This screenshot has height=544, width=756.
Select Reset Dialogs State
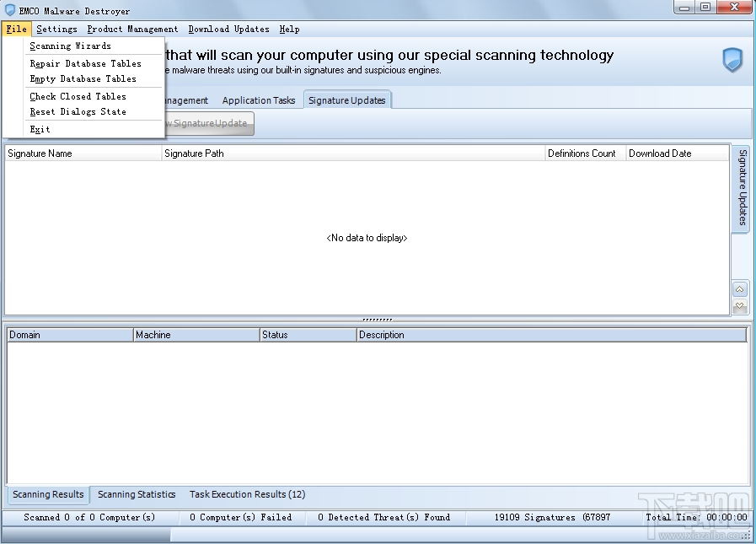pyautogui.click(x=76, y=111)
